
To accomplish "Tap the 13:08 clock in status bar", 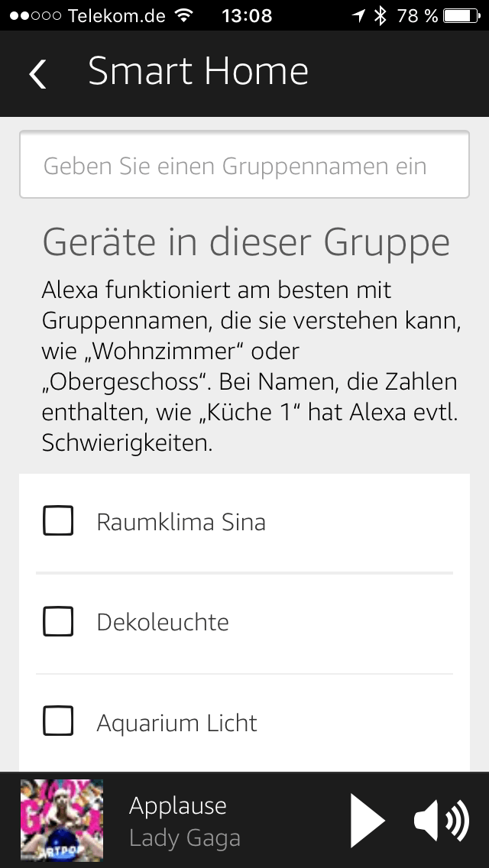I will [247, 15].
